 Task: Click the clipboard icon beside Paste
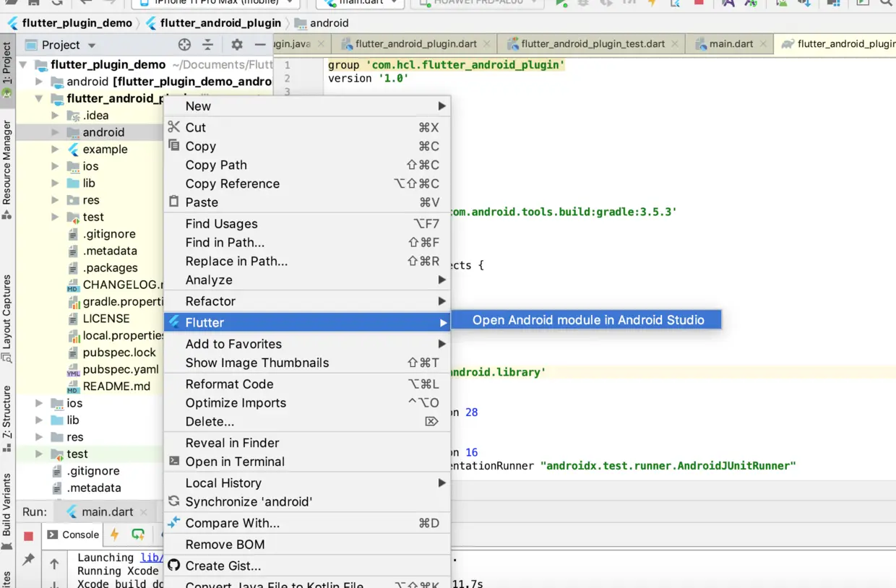173,202
